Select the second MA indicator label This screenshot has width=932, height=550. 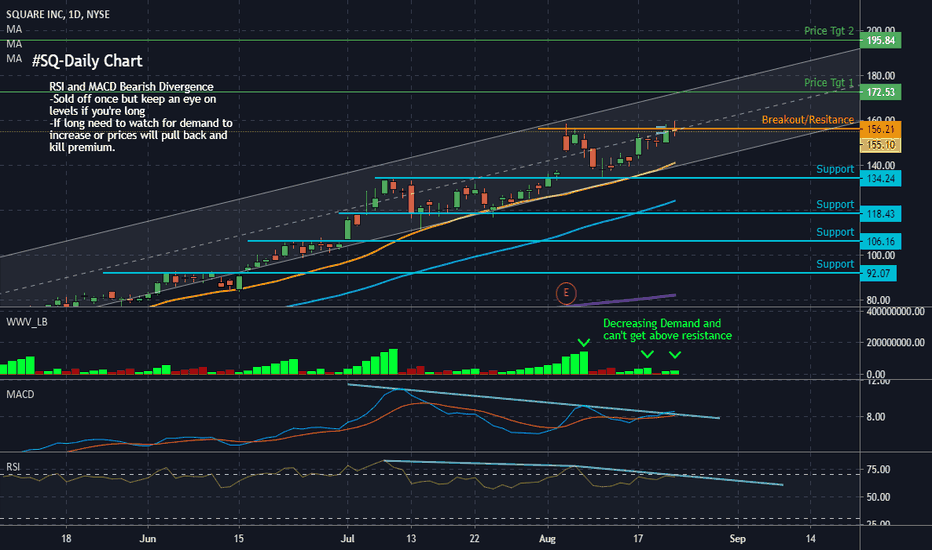tap(14, 44)
